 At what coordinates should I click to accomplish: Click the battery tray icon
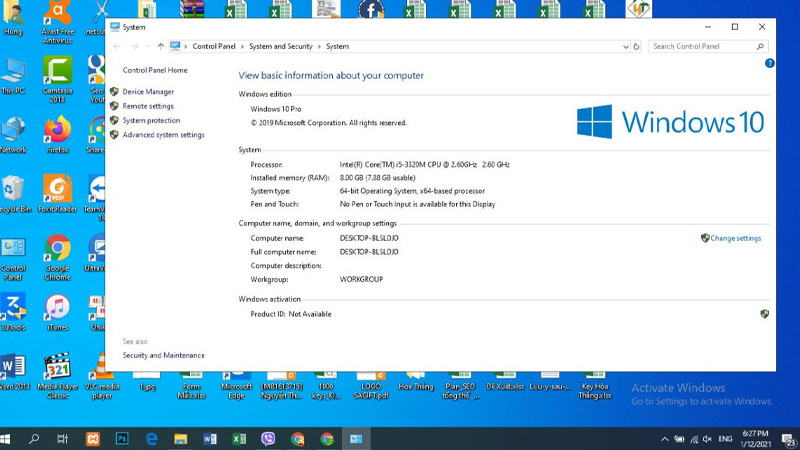[679, 439]
